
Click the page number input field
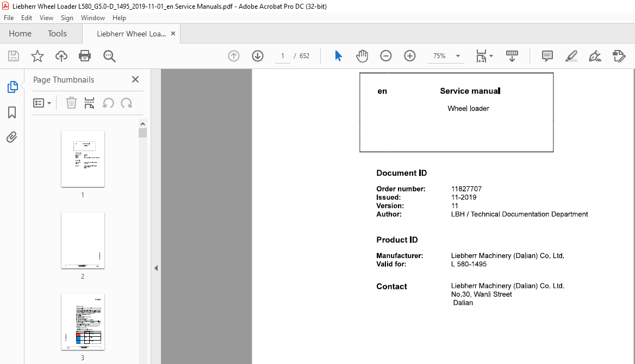click(x=283, y=56)
